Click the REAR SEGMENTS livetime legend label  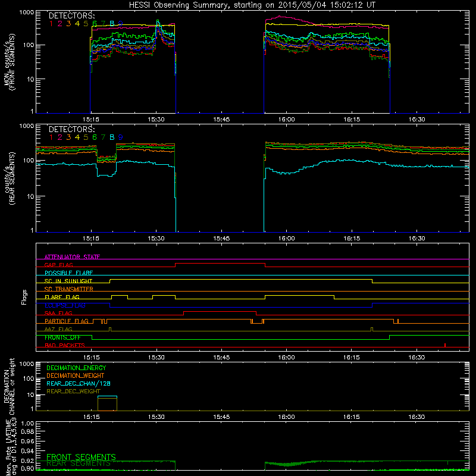pos(79,464)
